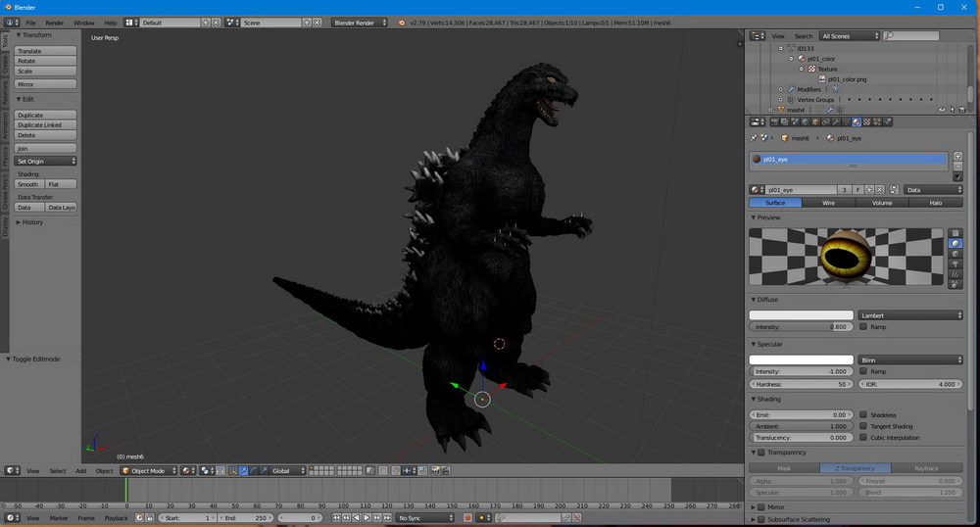This screenshot has width=980, height=527.
Task: Open the Modifiers wrench properties tab
Action: tap(836, 121)
